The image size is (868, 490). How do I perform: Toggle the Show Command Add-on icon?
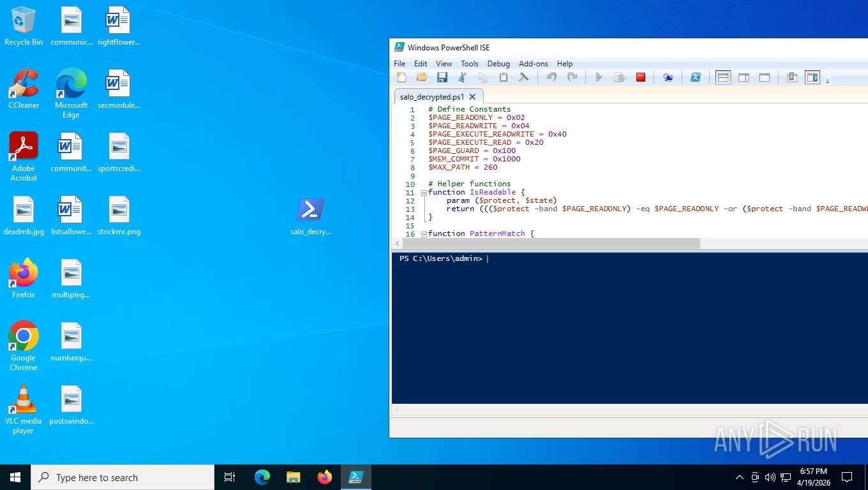coord(812,78)
